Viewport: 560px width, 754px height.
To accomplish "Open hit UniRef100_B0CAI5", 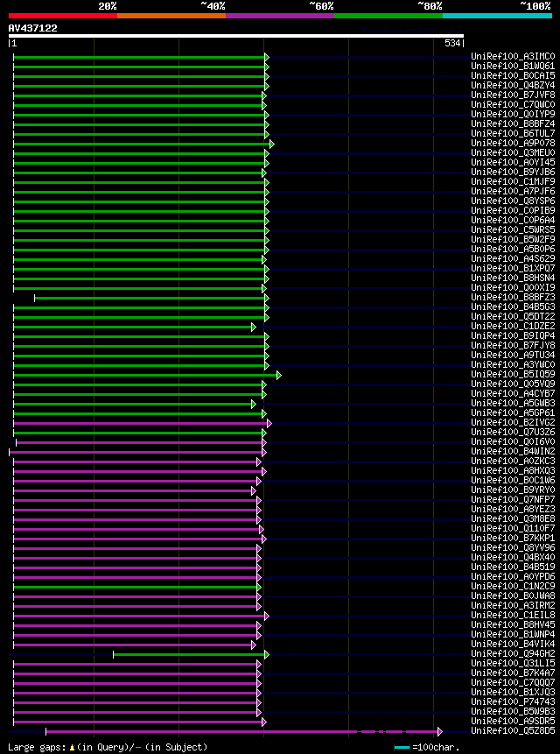I will point(513,76).
